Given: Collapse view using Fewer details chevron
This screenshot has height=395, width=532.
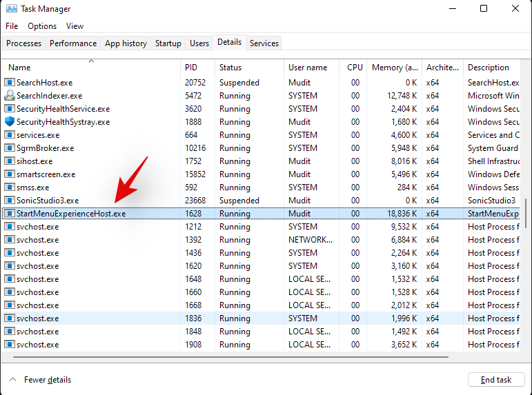Looking at the screenshot, I should click(x=13, y=380).
